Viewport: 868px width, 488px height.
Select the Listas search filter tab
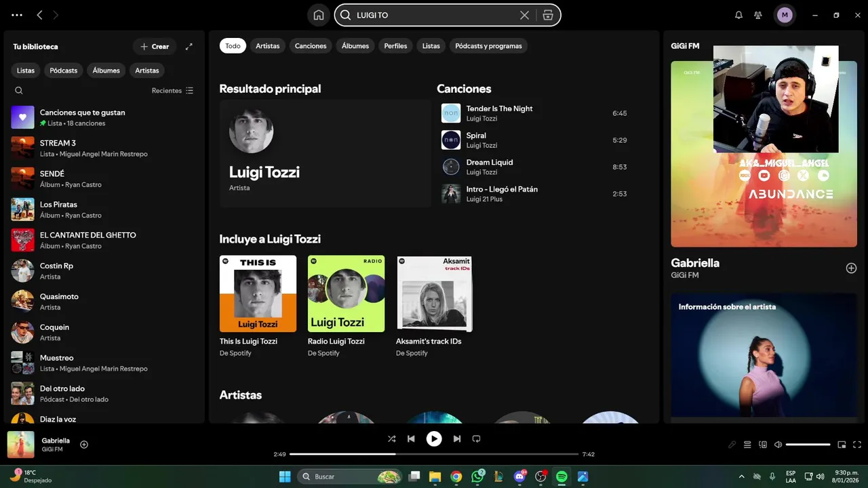point(431,46)
